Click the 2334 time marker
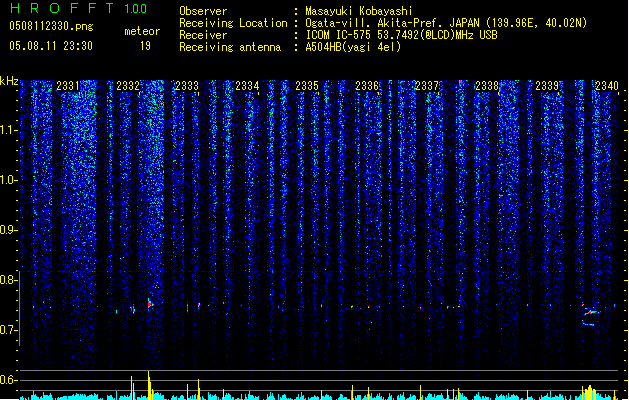 247,86
